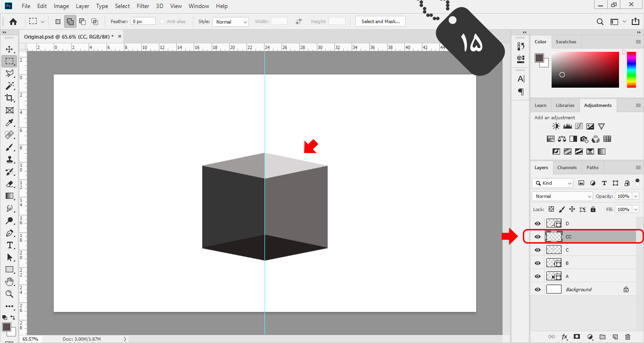Add a Curves adjustment
644x343 pixels.
579,126
